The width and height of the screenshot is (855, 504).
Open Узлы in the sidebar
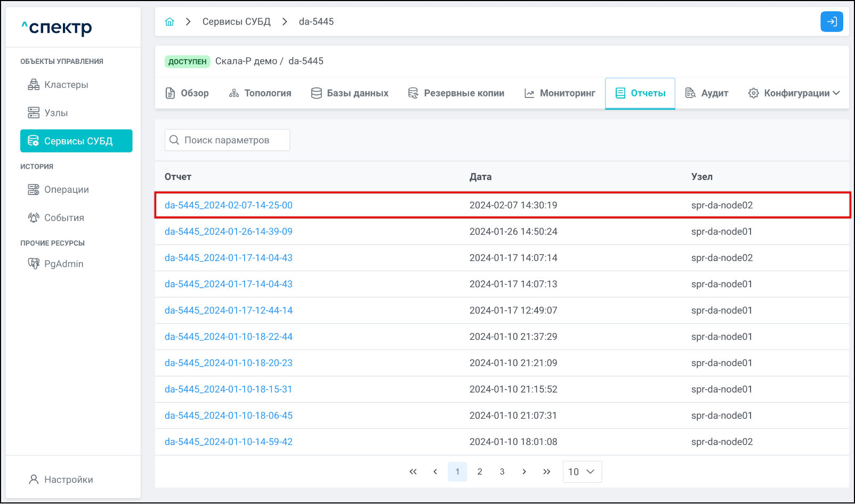pyautogui.click(x=56, y=113)
